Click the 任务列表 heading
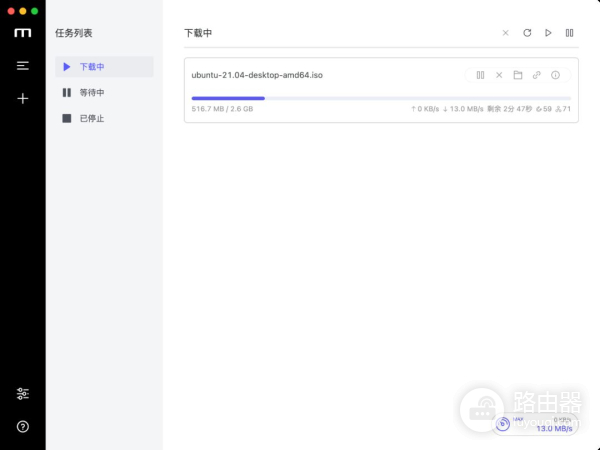 point(74,33)
